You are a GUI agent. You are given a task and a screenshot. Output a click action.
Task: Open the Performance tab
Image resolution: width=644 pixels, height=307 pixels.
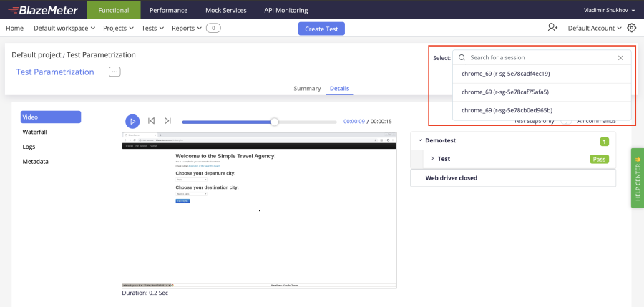pos(168,10)
